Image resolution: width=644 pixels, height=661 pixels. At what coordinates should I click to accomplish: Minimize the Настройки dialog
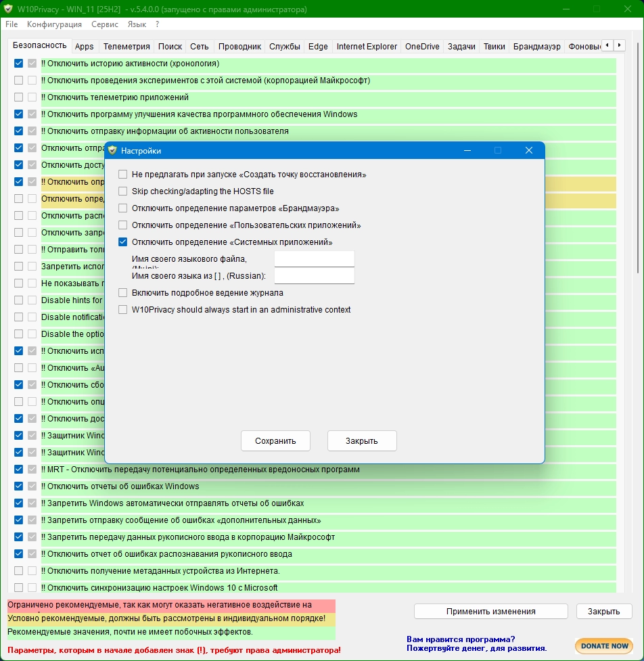467,150
